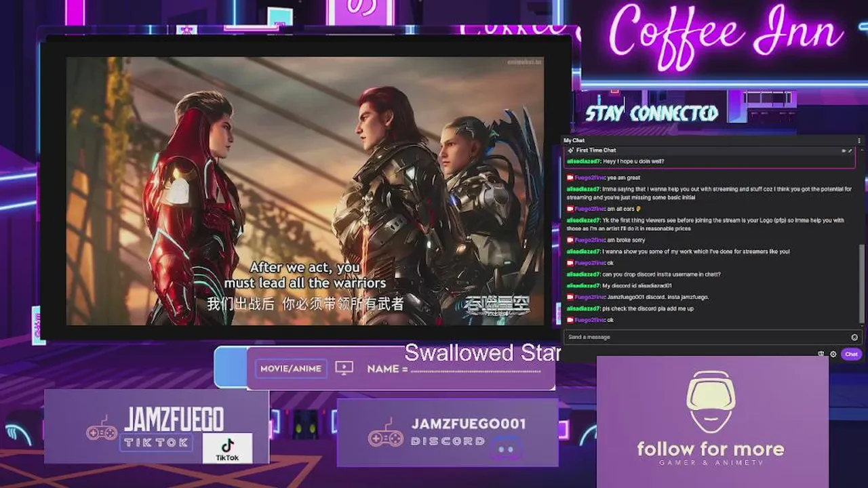Click the 'My Chat' panel title
The width and height of the screenshot is (868, 488).
pyautogui.click(x=574, y=140)
